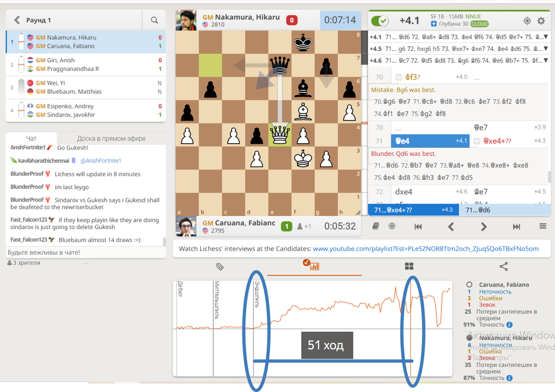
Task: Click the info icon next to 87% Точность
Action: click(x=509, y=378)
